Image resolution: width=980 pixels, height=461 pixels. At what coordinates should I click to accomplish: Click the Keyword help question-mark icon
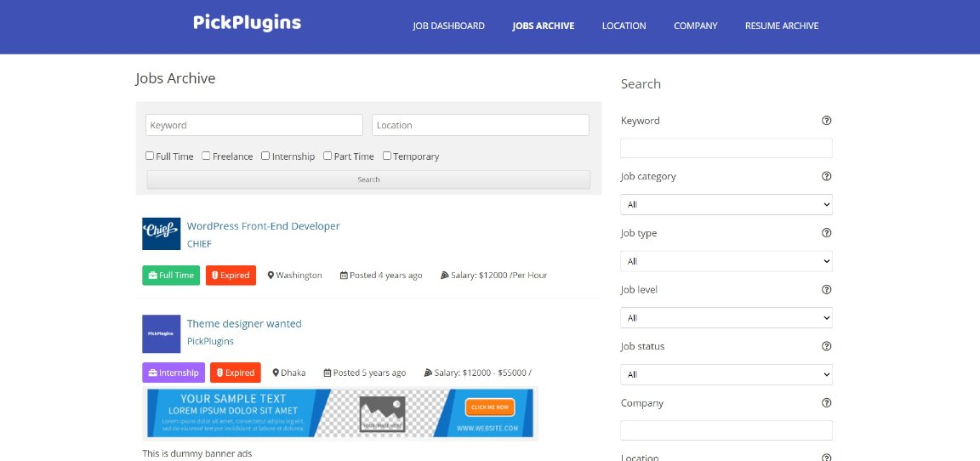pyautogui.click(x=826, y=121)
